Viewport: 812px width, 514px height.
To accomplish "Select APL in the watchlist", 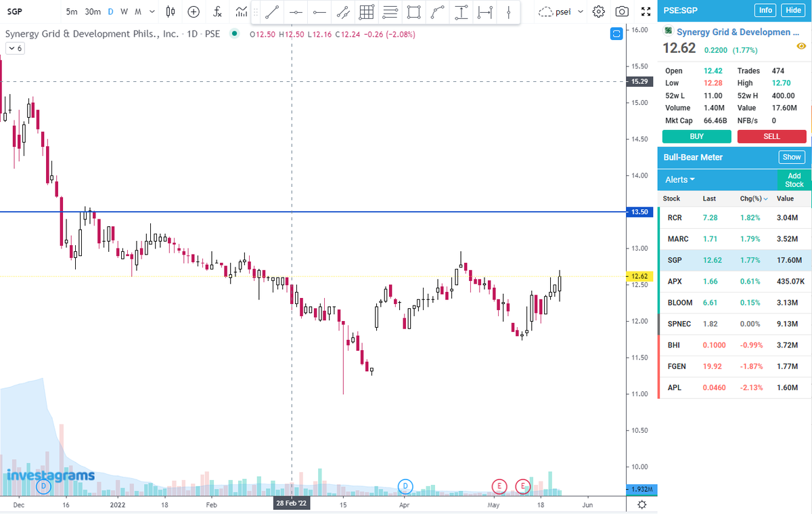I will click(x=734, y=387).
